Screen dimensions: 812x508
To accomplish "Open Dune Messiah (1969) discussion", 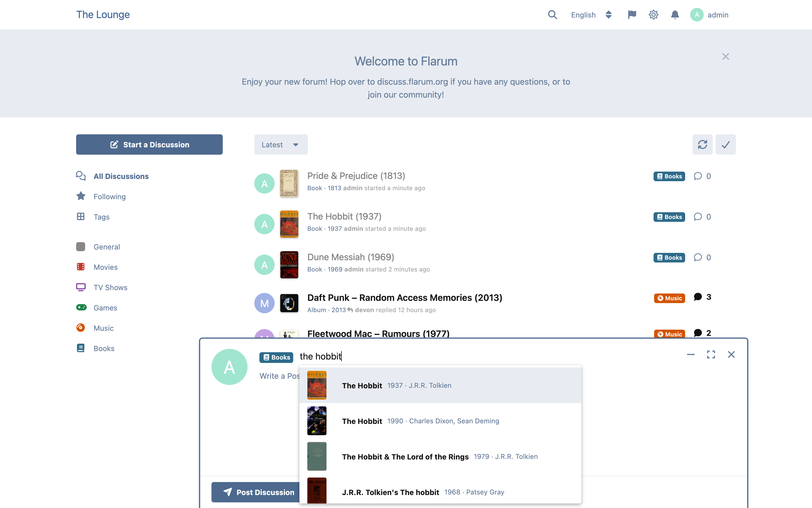I will point(351,257).
